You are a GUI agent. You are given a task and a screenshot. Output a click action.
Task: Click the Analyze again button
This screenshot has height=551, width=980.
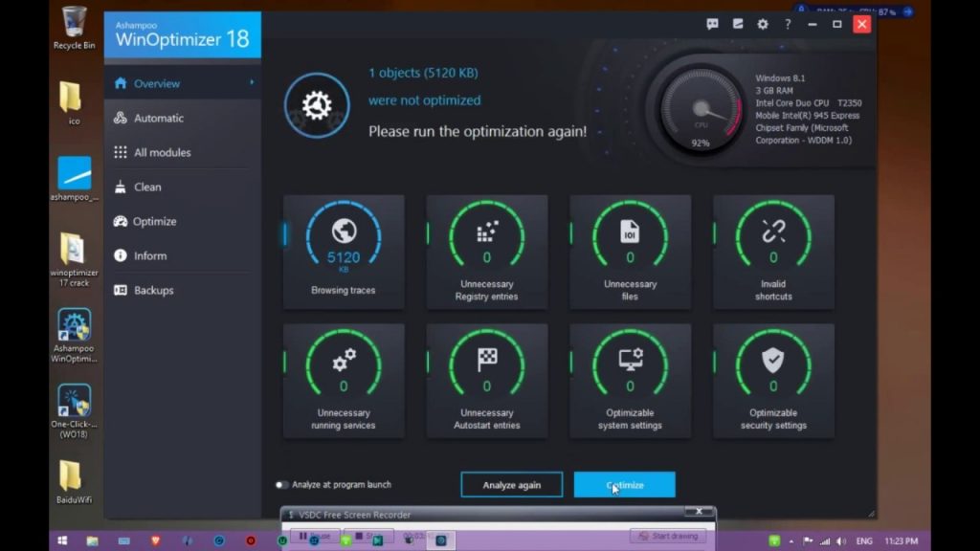tap(511, 485)
